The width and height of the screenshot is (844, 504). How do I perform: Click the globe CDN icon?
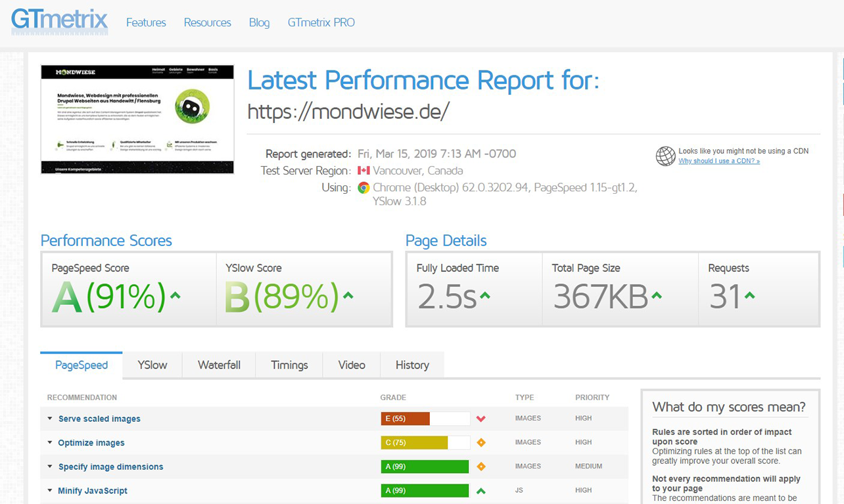(665, 156)
